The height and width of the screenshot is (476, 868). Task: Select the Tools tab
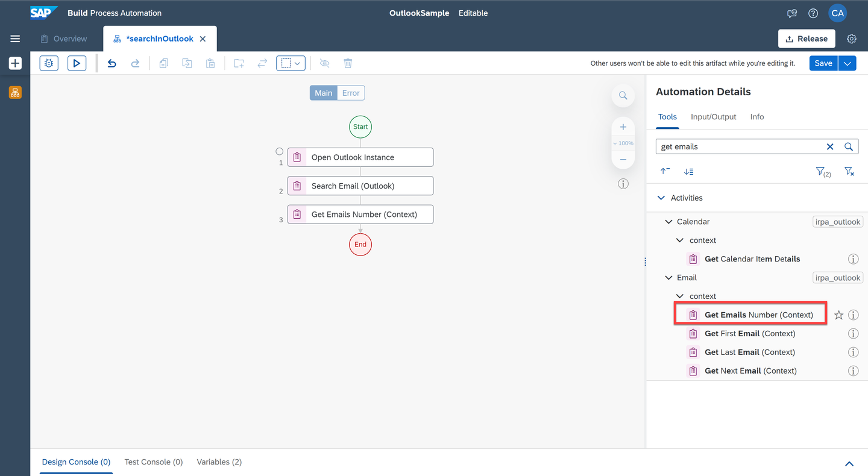(667, 117)
